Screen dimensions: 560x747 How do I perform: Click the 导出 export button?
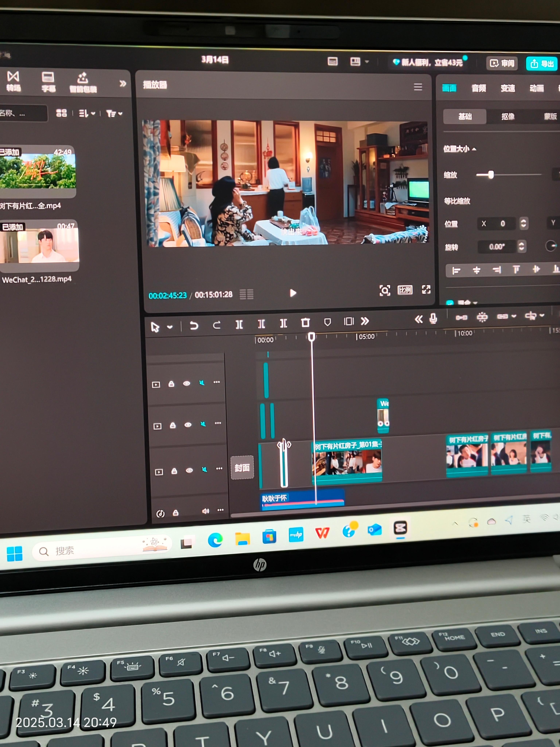pyautogui.click(x=542, y=63)
